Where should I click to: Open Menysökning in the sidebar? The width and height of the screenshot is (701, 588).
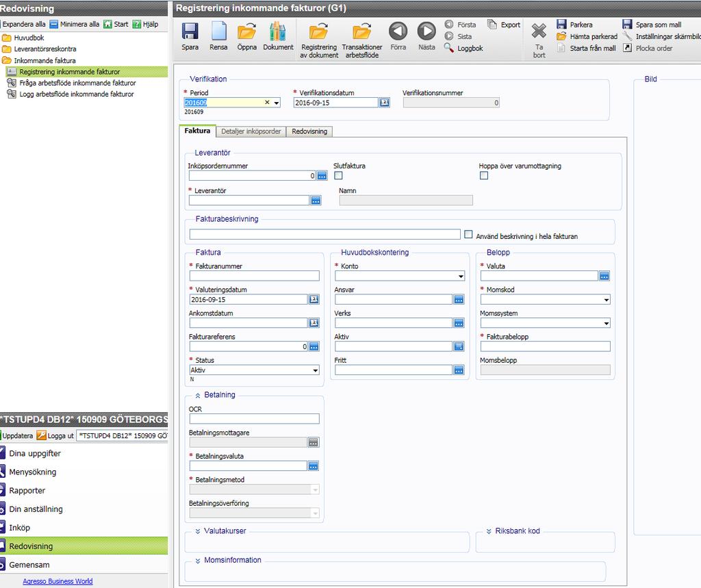coord(33,472)
